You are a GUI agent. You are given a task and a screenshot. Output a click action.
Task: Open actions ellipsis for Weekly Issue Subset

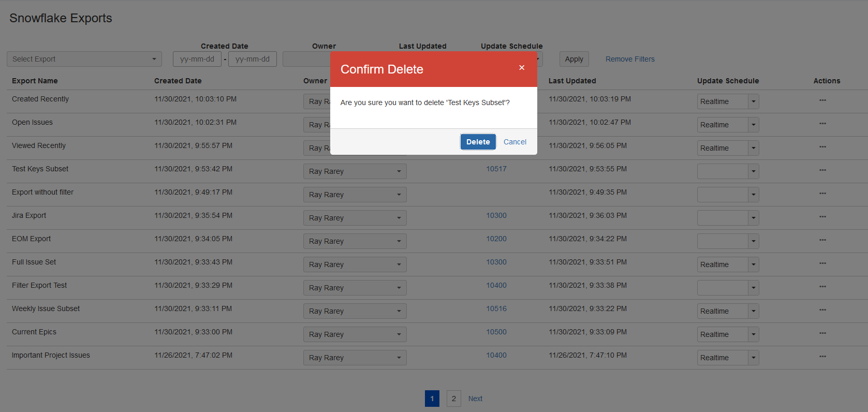[822, 310]
